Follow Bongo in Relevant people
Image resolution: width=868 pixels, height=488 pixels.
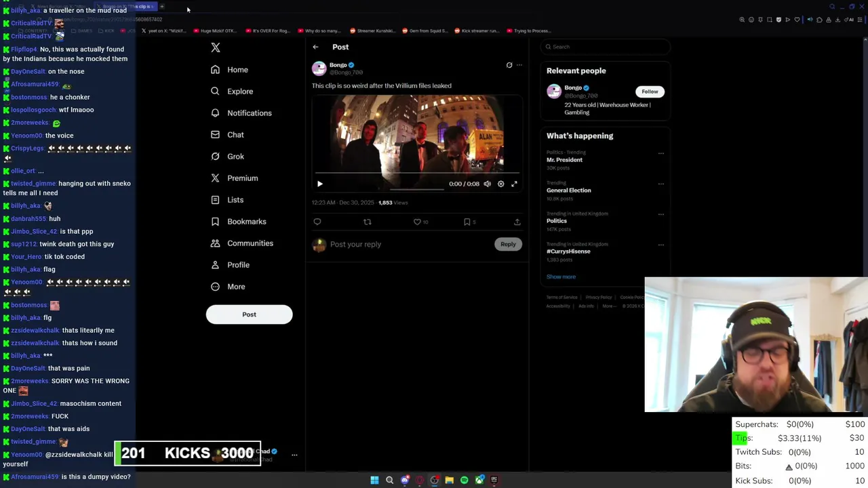(650, 91)
